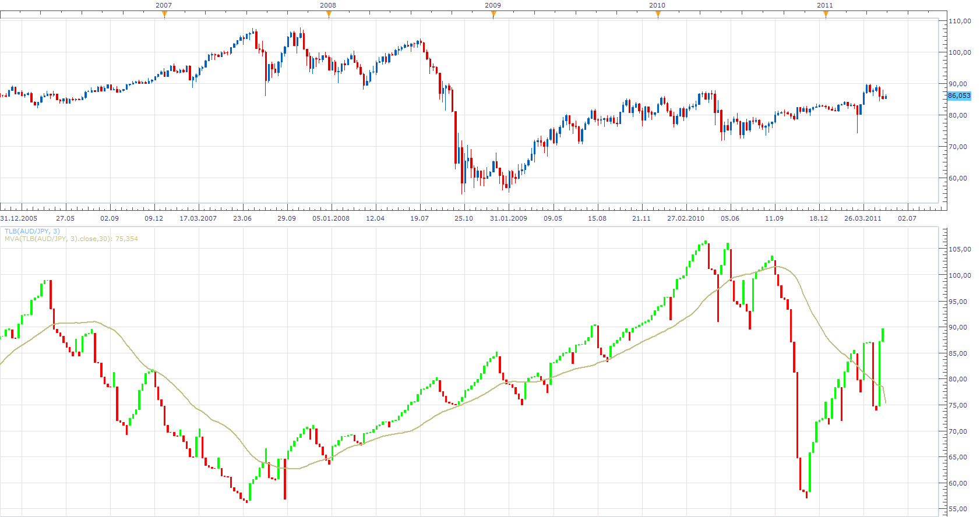
Task: Click the 02.07 date label
Action: pyautogui.click(x=907, y=218)
